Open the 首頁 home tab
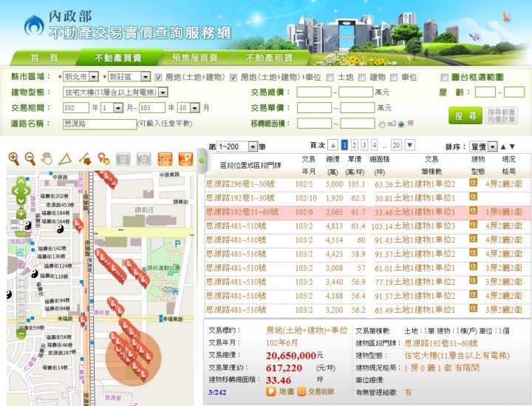Screen dimensions: 532x406 pos(45,58)
